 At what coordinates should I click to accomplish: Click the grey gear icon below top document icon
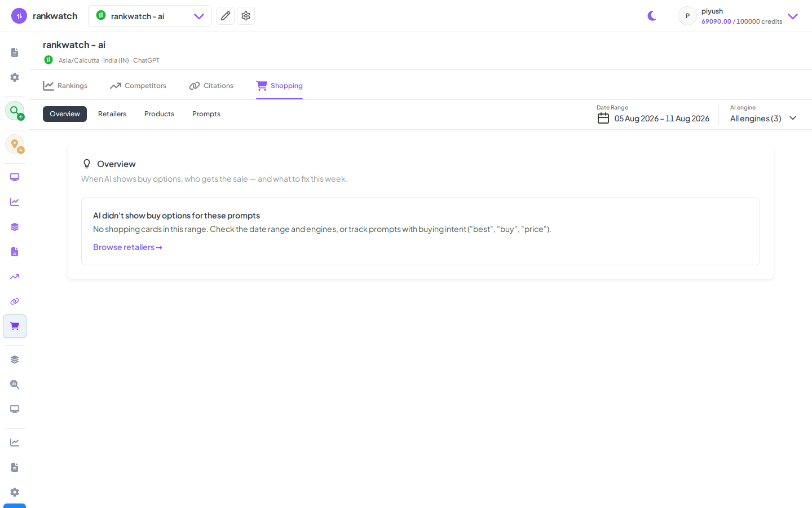click(15, 77)
